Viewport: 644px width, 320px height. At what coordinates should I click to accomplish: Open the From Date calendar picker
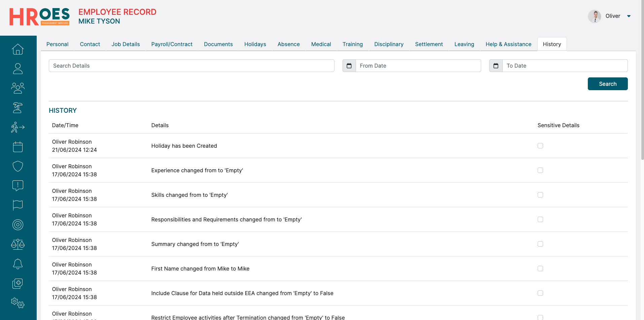349,66
